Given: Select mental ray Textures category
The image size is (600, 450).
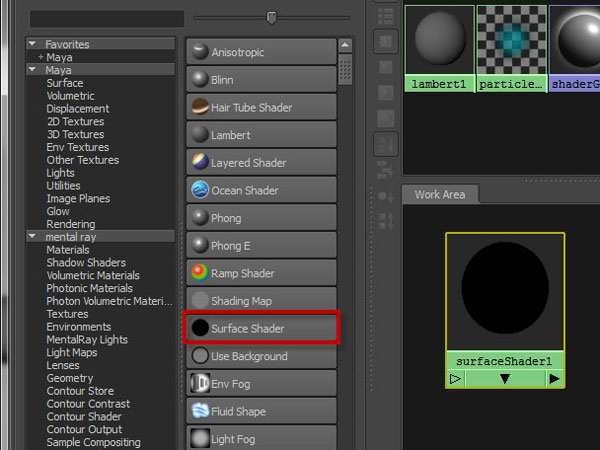Looking at the screenshot, I should tap(67, 314).
